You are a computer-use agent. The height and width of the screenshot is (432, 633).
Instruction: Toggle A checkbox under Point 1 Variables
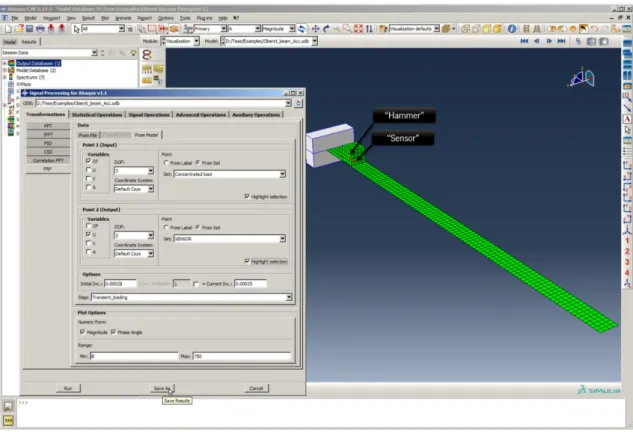pyautogui.click(x=88, y=187)
